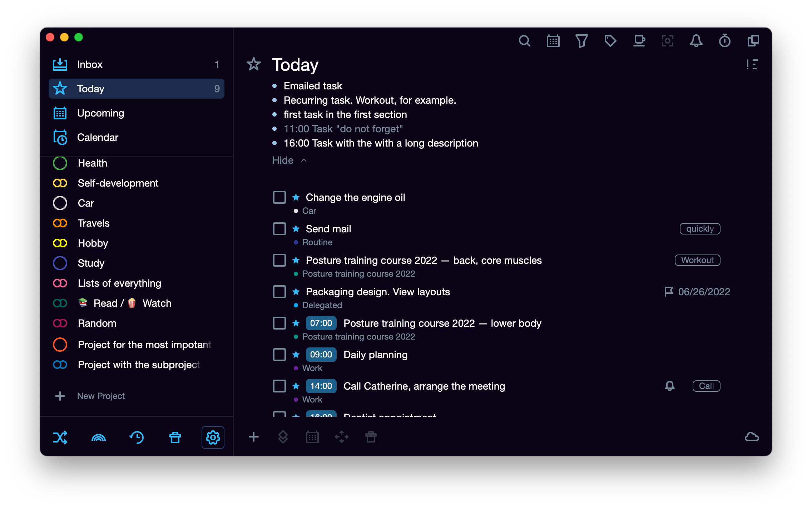This screenshot has height=509, width=812.
Task: Toggle the focus mode icon
Action: coord(668,41)
